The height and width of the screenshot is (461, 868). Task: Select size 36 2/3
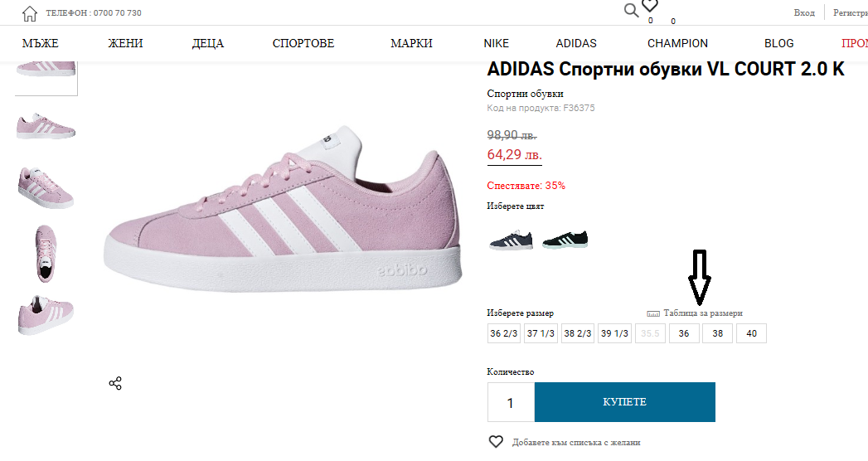[x=504, y=333]
